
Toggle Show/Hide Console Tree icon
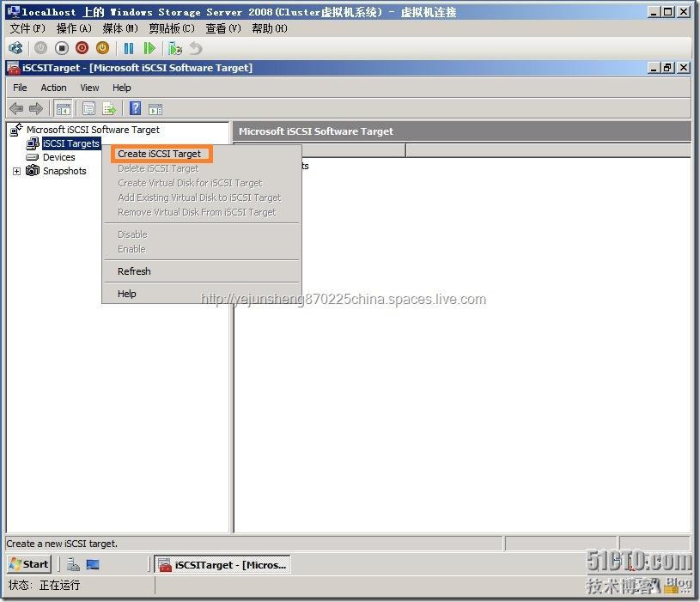click(63, 108)
